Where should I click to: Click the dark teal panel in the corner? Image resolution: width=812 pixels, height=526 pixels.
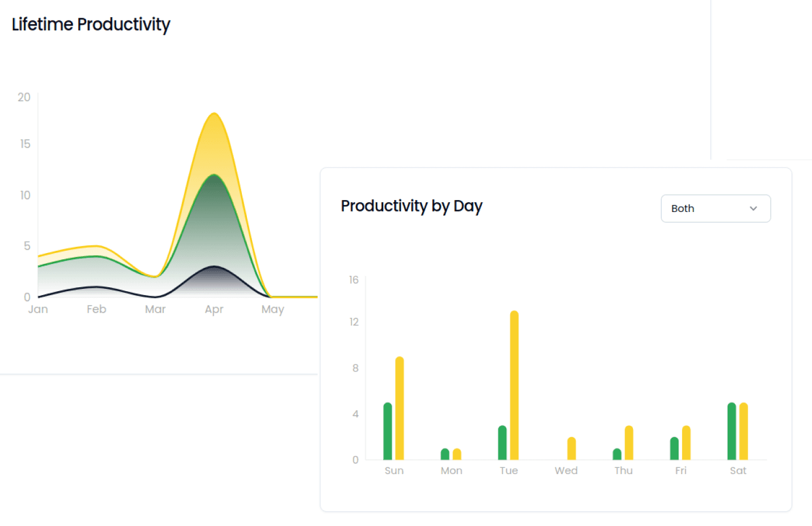click(x=770, y=80)
